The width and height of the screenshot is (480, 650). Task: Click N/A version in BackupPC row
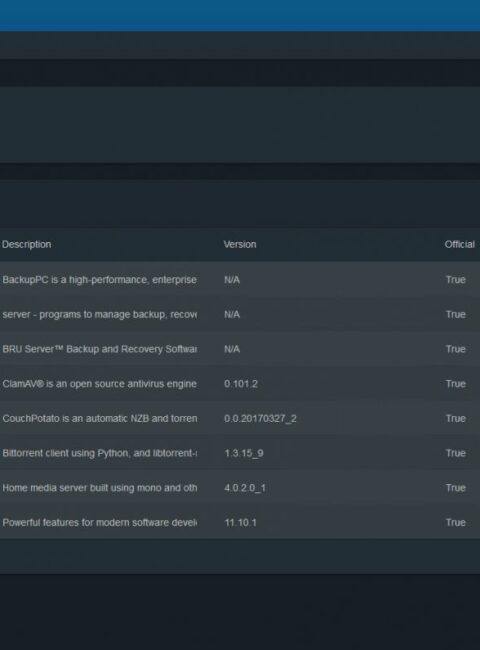pyautogui.click(x=232, y=280)
